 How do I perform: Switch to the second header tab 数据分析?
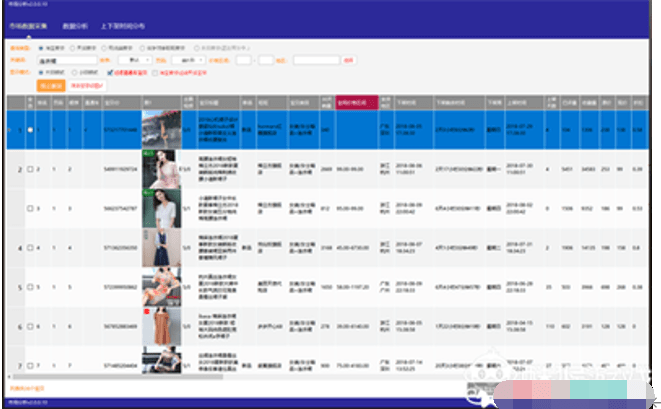pyautogui.click(x=75, y=26)
